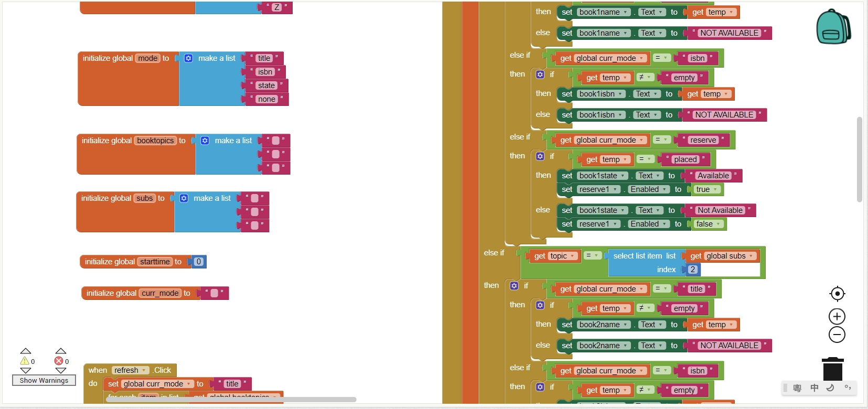The width and height of the screenshot is (868, 409).
Task: Open mutator gear on mode make-a-list block
Action: coord(188,58)
